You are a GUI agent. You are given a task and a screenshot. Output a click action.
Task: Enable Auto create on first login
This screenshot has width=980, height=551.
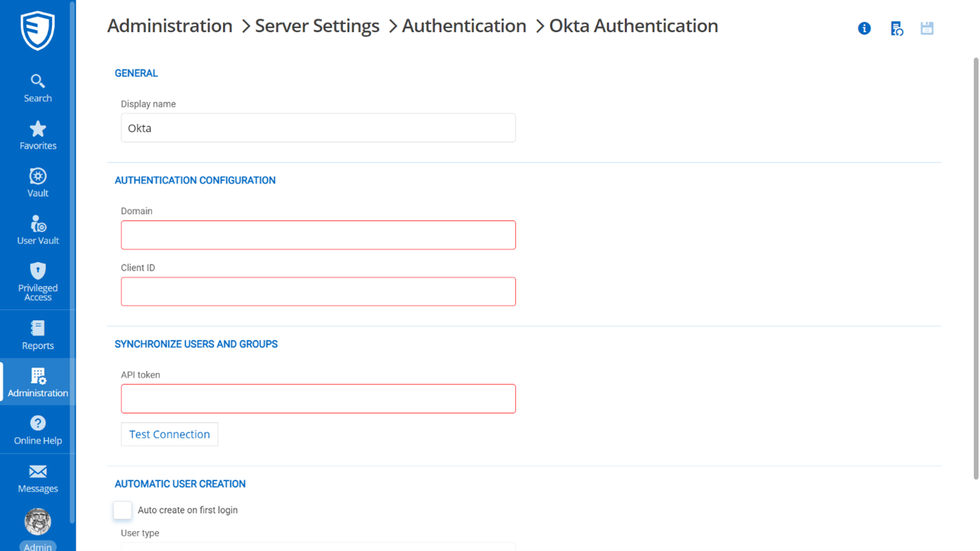coord(122,510)
